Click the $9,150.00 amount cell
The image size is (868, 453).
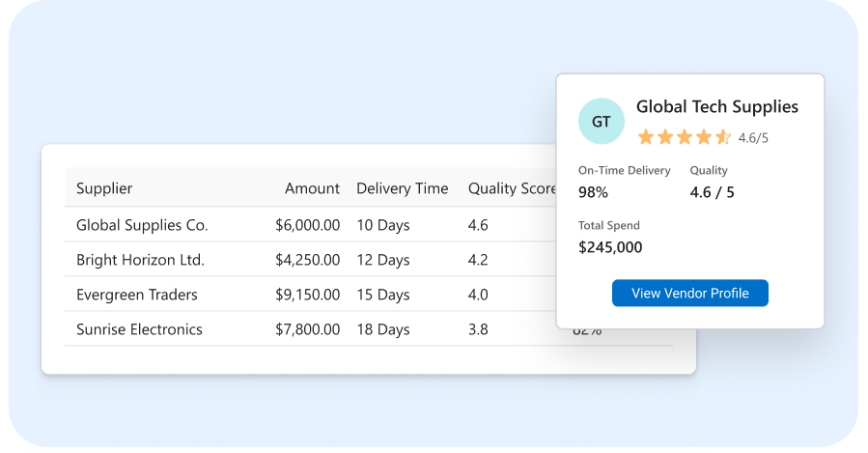coord(308,295)
